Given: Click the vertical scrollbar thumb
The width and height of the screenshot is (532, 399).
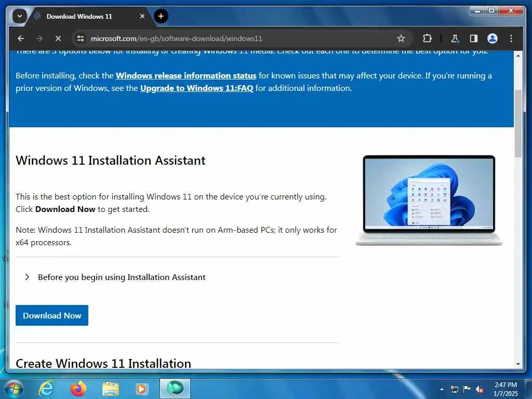Looking at the screenshot, I should tap(518, 124).
